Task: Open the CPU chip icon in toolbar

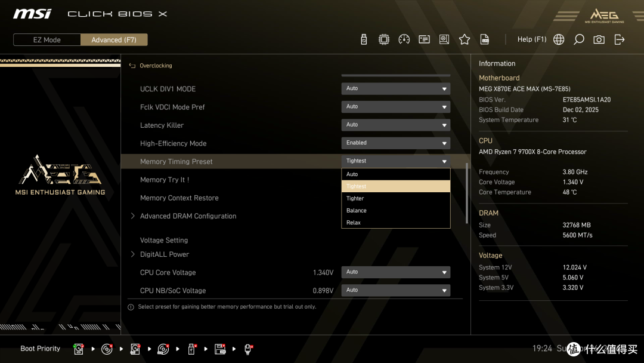Action: coord(383,39)
